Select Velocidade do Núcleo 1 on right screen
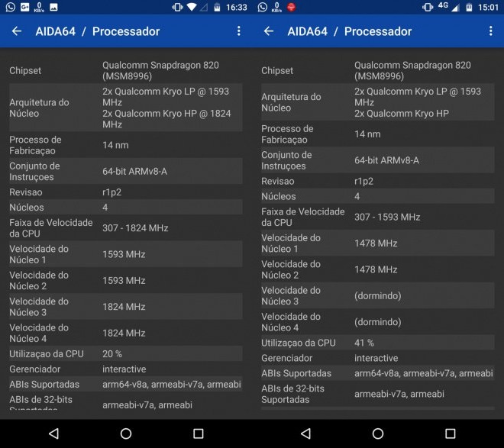This screenshot has width=504, height=448. click(x=378, y=243)
